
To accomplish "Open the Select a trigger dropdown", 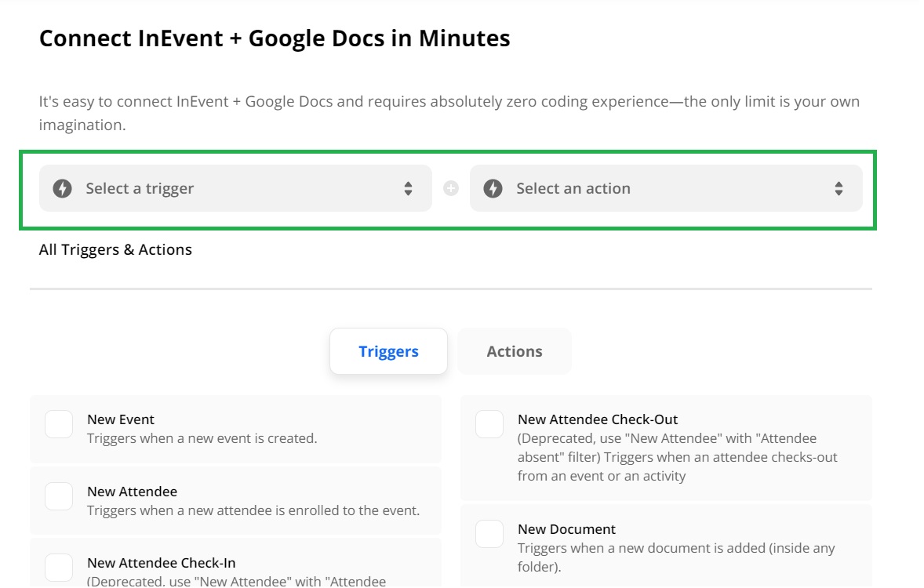I will [235, 188].
